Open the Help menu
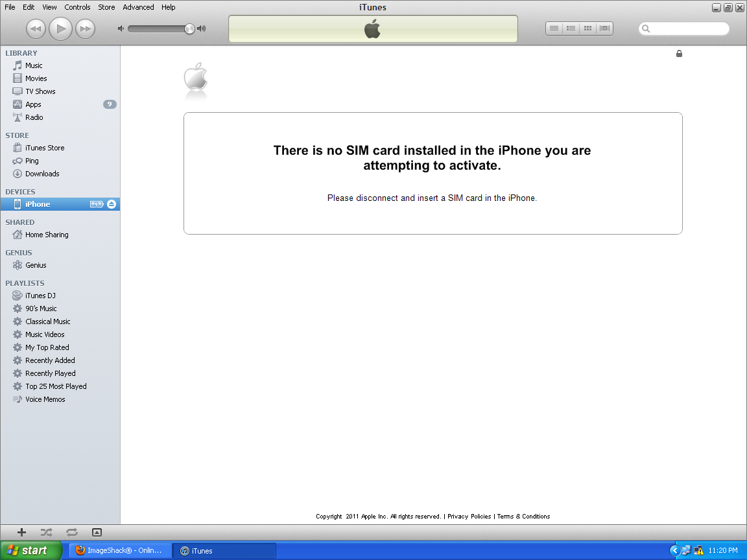 (168, 7)
